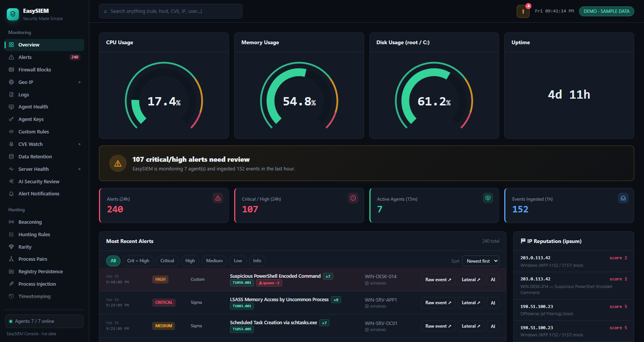
Task: Click the WIN-SRV-DC01 host name
Action: click(x=381, y=323)
